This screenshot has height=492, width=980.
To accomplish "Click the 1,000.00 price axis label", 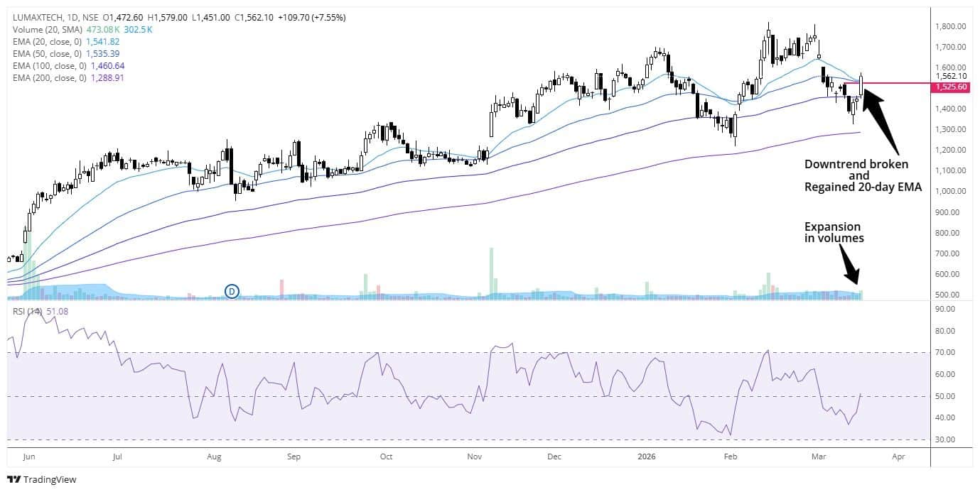I will (x=952, y=191).
